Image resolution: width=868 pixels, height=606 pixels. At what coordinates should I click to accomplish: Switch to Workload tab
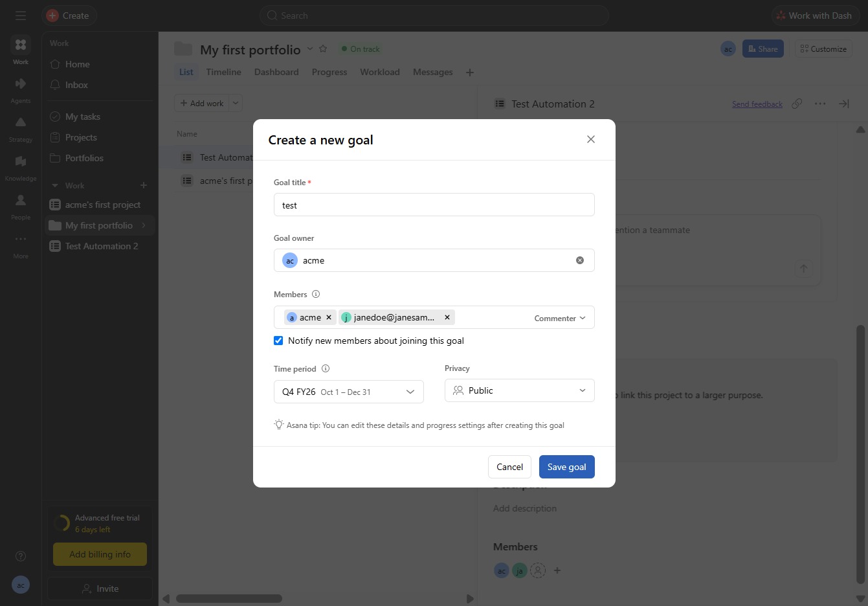(x=380, y=72)
